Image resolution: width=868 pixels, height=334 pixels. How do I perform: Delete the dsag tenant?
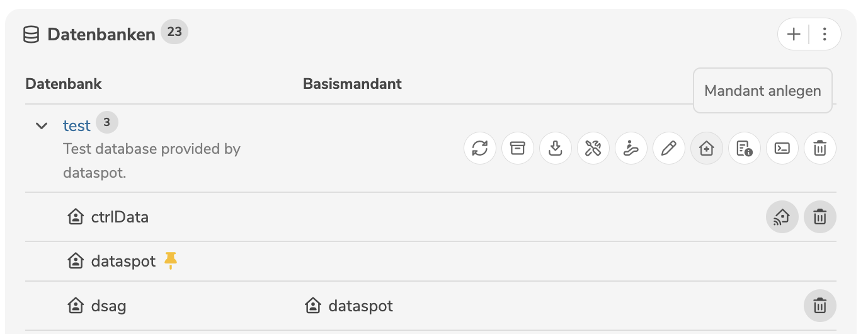820,306
